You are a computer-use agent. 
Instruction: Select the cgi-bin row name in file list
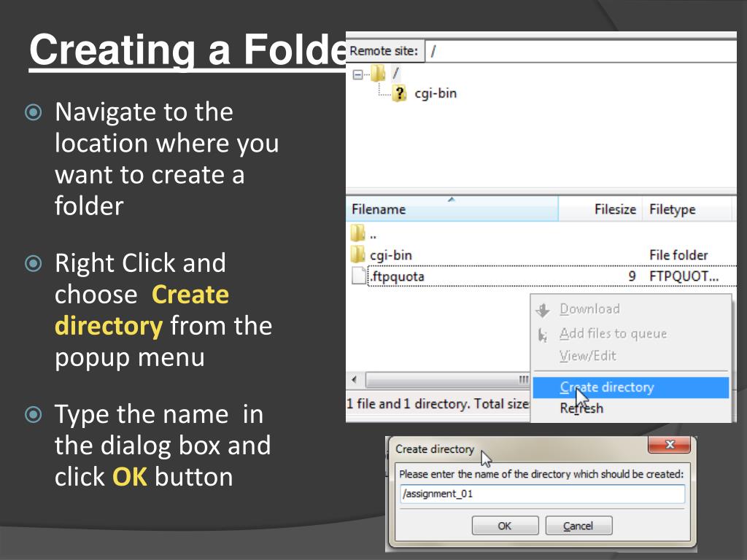pyautogui.click(x=391, y=255)
